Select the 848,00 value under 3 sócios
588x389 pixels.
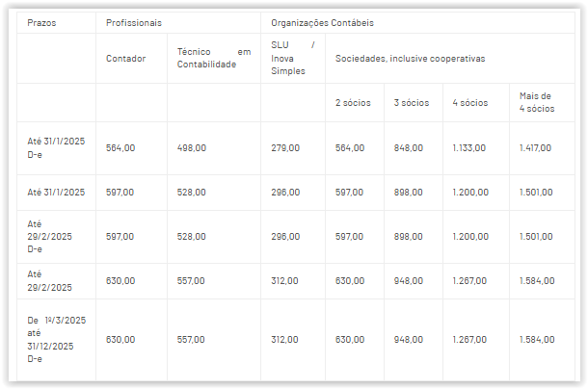click(408, 147)
